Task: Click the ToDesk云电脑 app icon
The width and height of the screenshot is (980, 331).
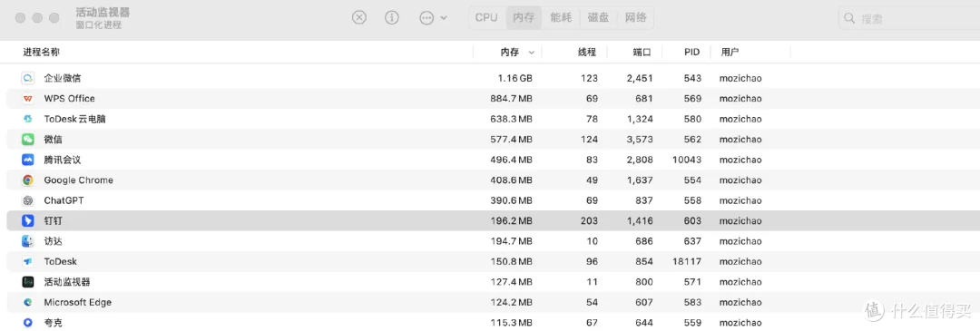Action: [x=27, y=119]
